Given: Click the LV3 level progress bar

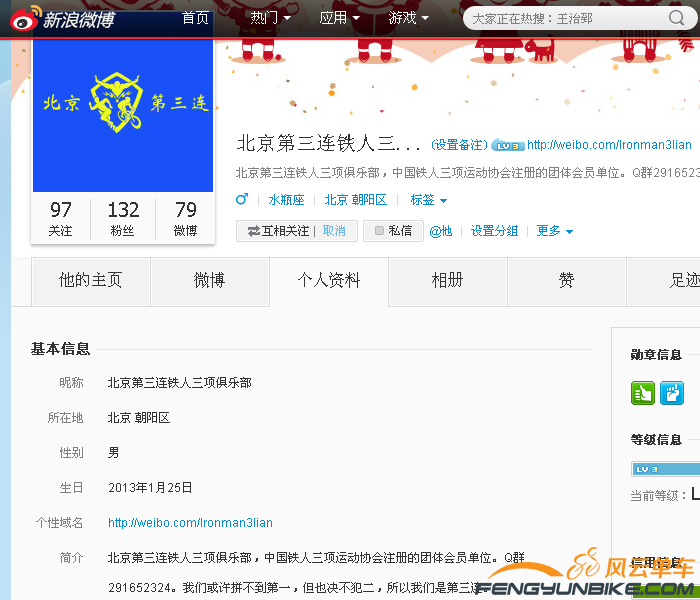Looking at the screenshot, I should click(x=666, y=469).
